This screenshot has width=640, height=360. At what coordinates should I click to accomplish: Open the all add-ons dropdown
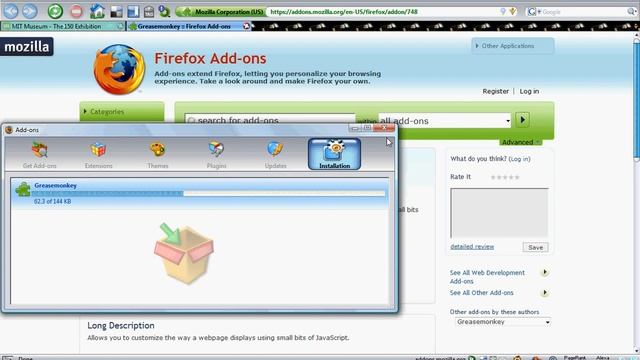point(444,120)
